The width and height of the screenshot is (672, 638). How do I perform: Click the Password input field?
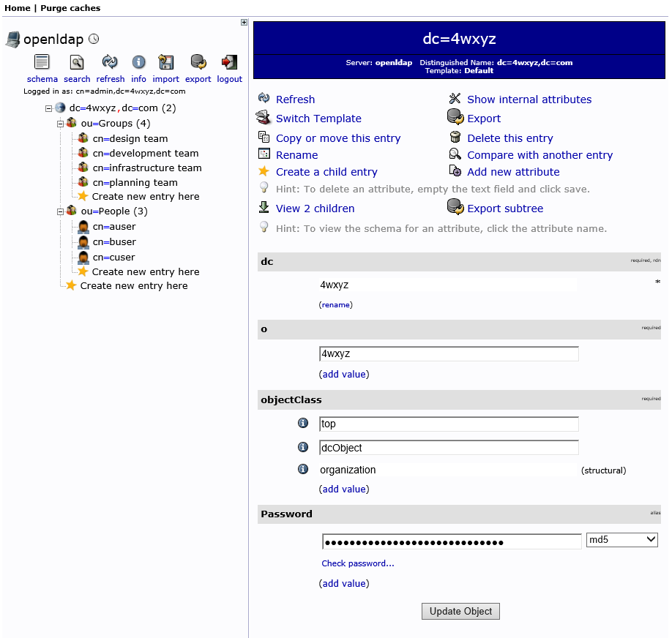coord(452,541)
